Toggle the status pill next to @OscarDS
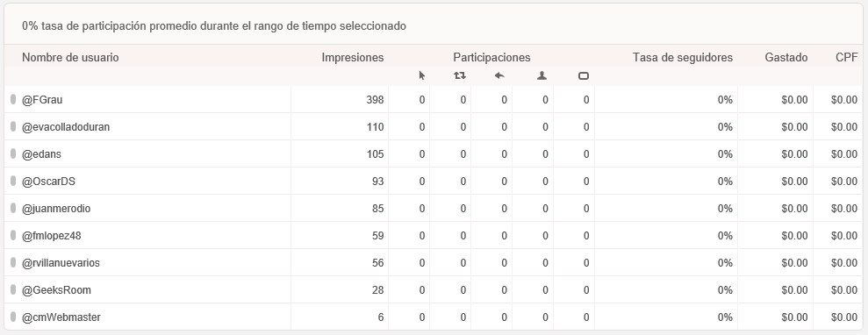 13,181
